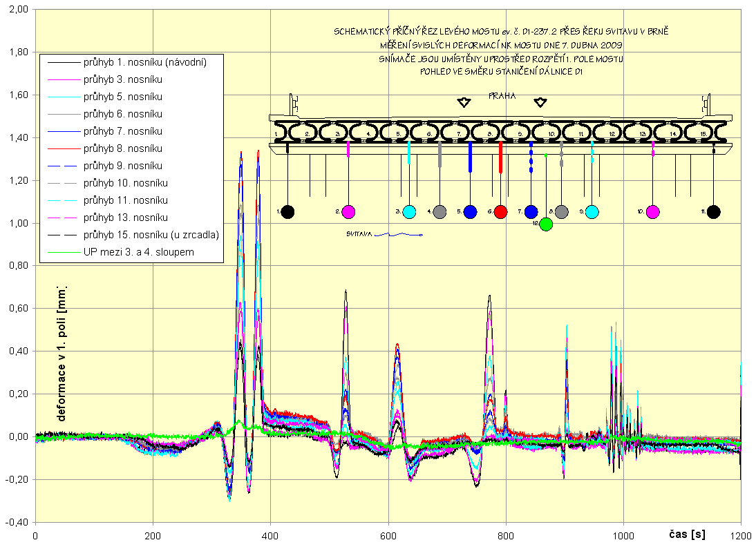The width and height of the screenshot is (756, 549).
Task: Click the SVITAVA river label
Action: [359, 234]
